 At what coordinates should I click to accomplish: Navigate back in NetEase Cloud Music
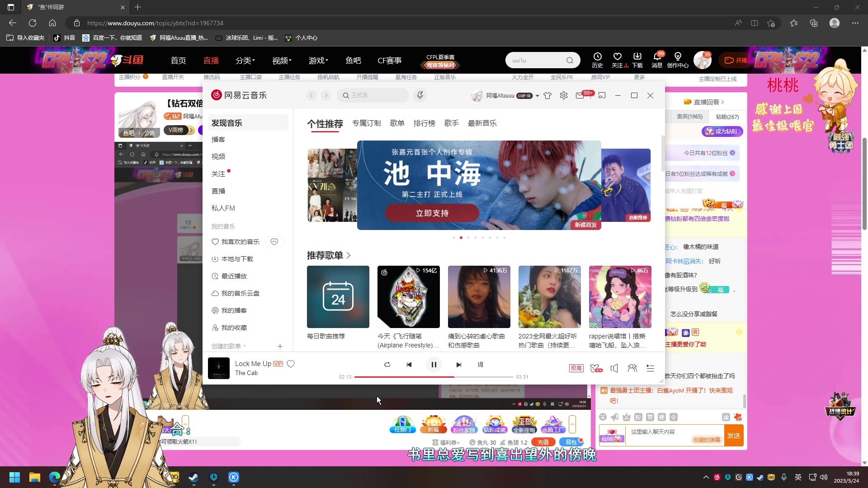311,95
